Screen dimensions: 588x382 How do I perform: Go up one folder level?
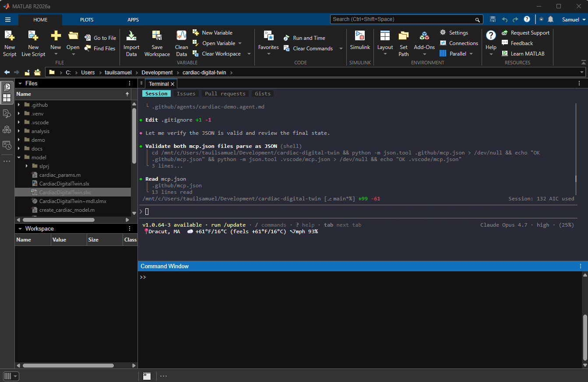pyautogui.click(x=27, y=72)
